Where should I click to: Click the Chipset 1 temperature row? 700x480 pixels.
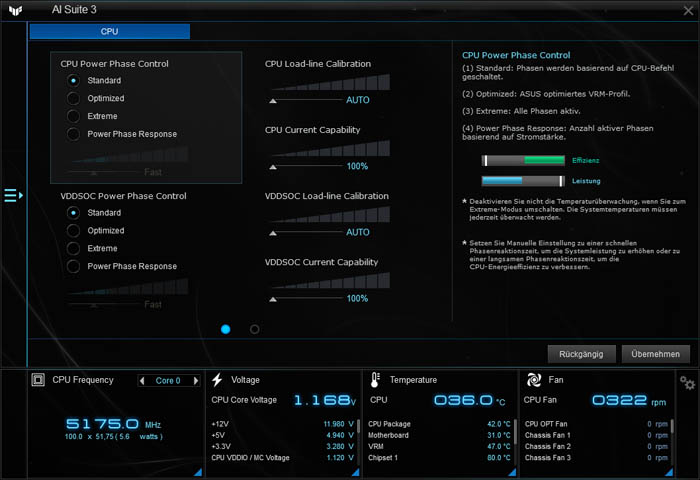pyautogui.click(x=439, y=458)
